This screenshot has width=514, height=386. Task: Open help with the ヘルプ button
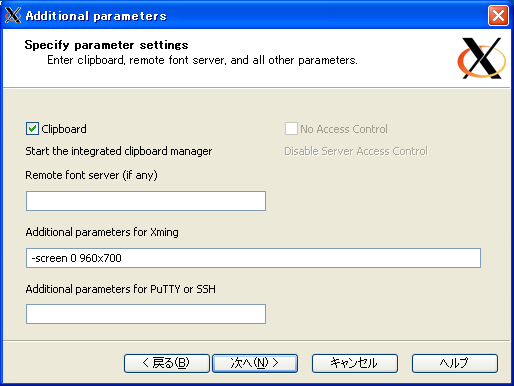click(x=455, y=363)
